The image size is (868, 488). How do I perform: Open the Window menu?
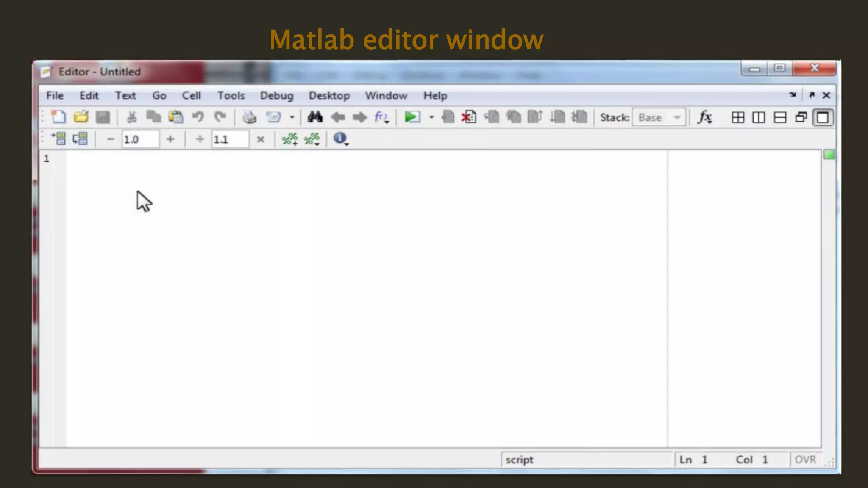[386, 96]
